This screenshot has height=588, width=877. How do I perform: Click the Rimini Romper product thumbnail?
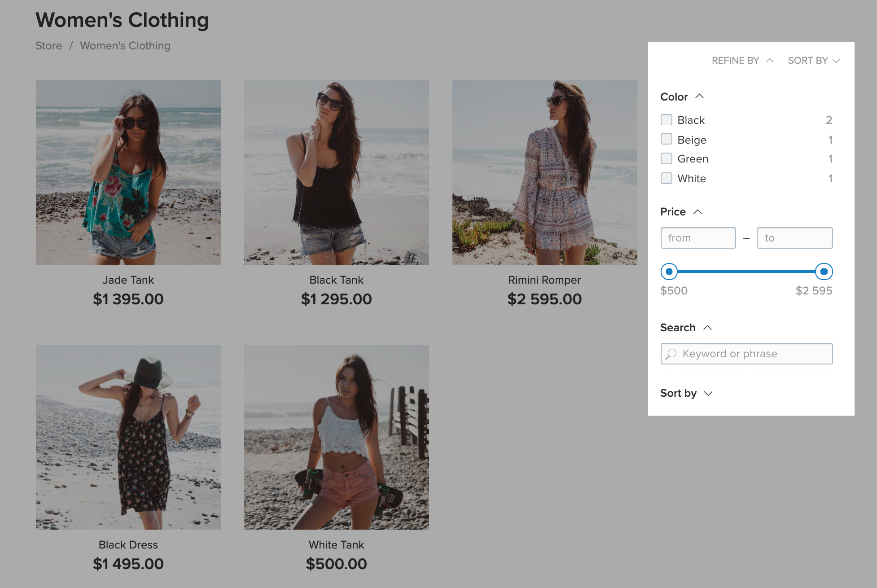coord(544,172)
